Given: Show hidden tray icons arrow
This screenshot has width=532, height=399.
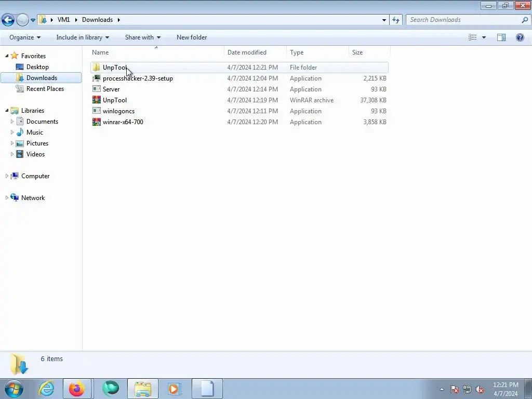Looking at the screenshot, I should coord(442,389).
